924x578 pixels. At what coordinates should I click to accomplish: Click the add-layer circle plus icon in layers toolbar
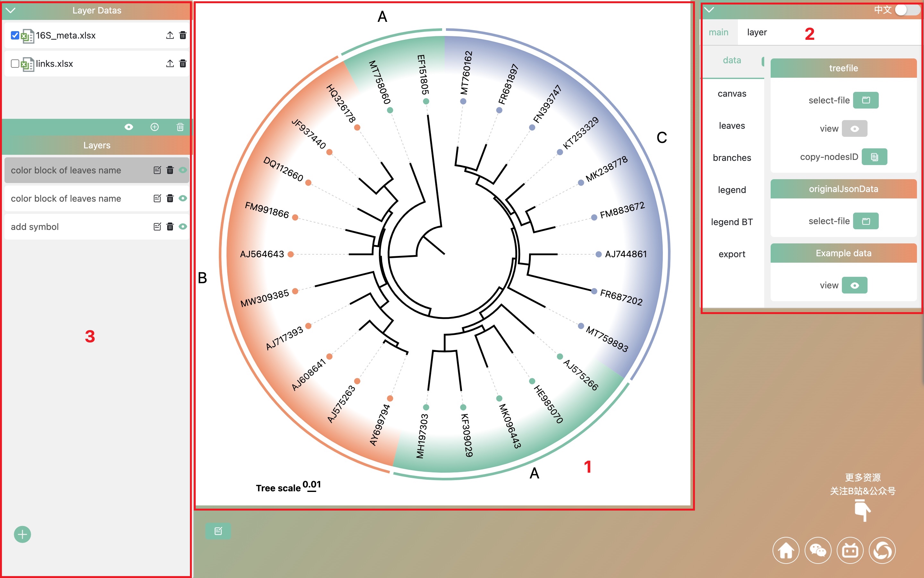coord(155,127)
